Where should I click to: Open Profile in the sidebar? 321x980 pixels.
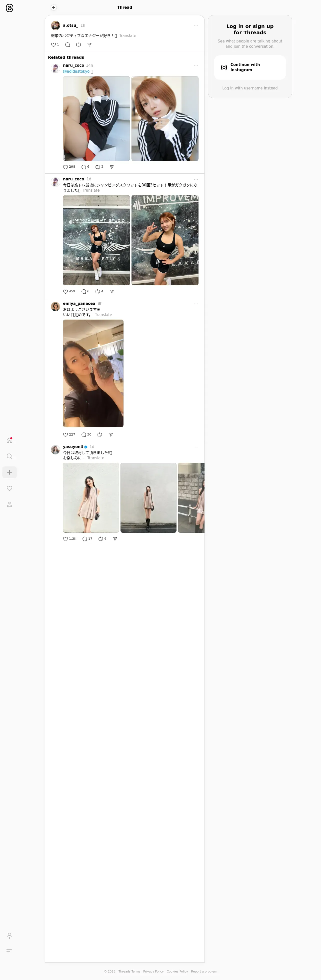[x=9, y=504]
